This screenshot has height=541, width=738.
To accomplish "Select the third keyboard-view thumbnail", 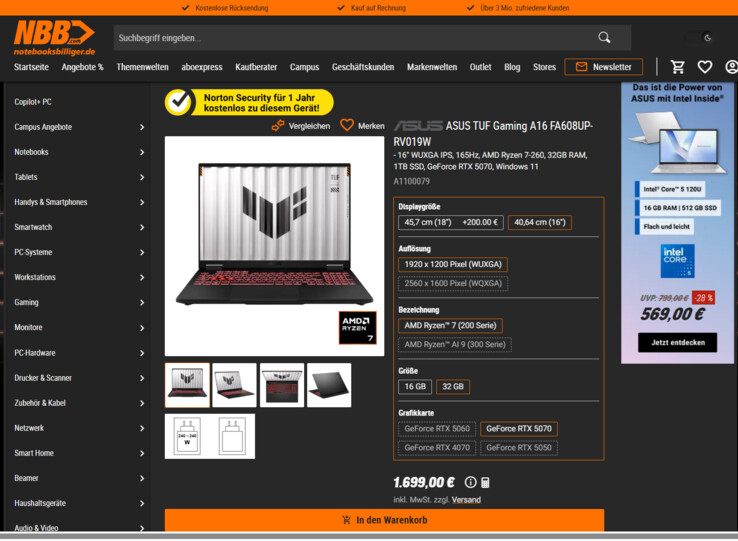I will [282, 385].
